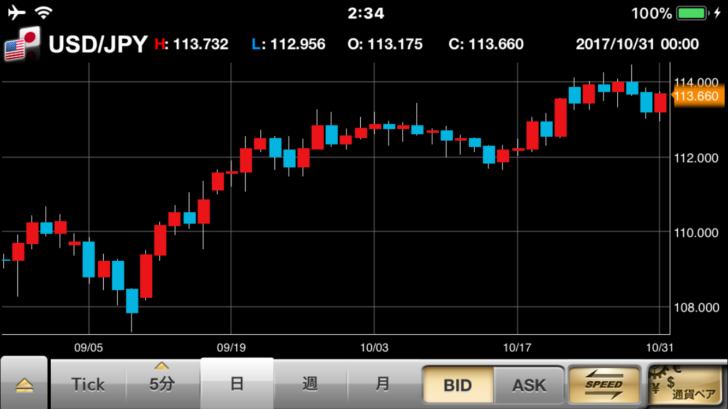Tap the USD/JPY flag icon
Screen dimensions: 728x409
(x=22, y=45)
